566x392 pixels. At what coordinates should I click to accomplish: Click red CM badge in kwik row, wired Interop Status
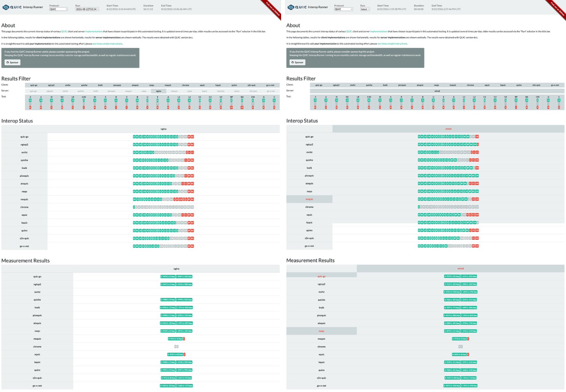pos(477,168)
